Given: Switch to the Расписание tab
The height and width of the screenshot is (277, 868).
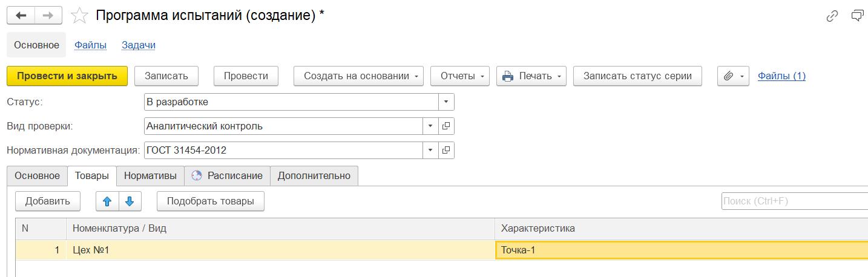Looking at the screenshot, I should (x=227, y=176).
